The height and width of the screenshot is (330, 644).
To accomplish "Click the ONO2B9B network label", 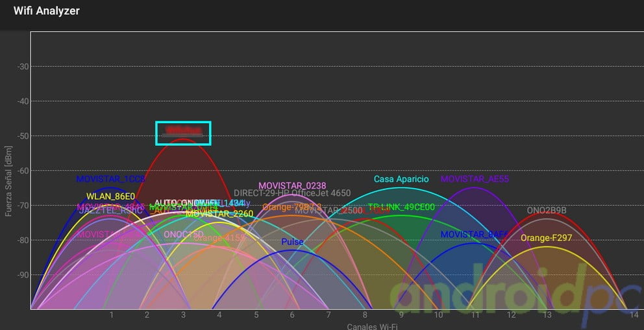I will [x=547, y=210].
